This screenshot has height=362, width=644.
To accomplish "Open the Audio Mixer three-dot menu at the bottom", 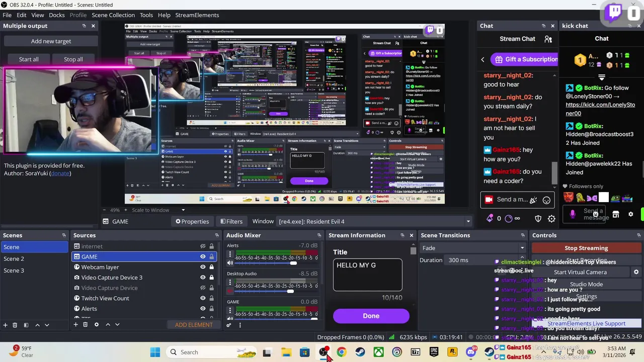I will click(x=240, y=325).
